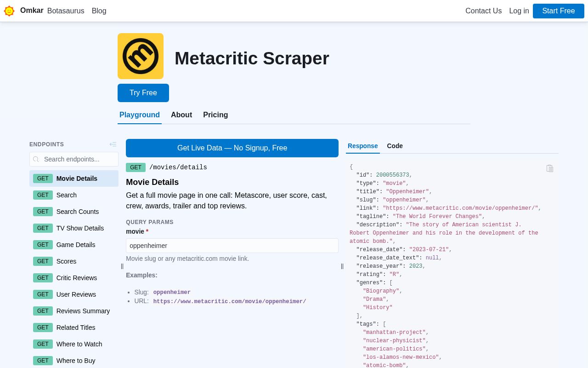
Task: Click the example slug 'oppenheimer'
Action: [172, 293]
